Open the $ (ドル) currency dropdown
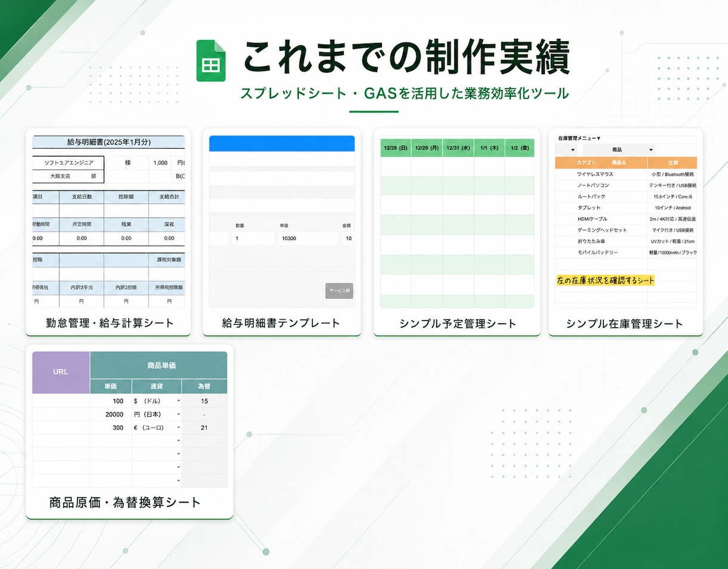728x569 pixels. (156, 401)
